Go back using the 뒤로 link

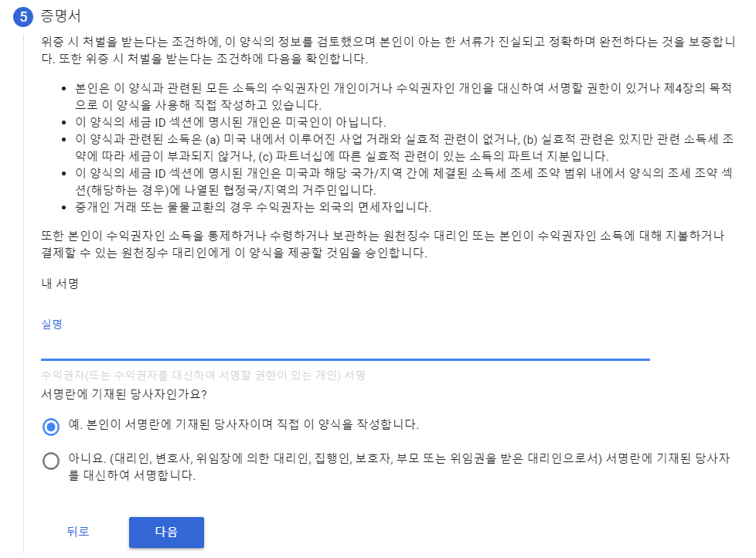pyautogui.click(x=77, y=532)
